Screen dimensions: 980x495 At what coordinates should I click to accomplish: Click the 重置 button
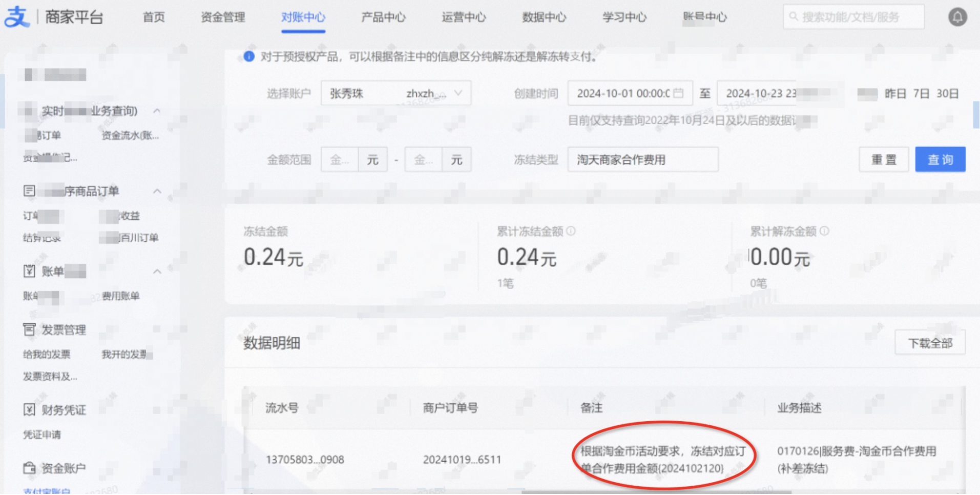pyautogui.click(x=884, y=159)
